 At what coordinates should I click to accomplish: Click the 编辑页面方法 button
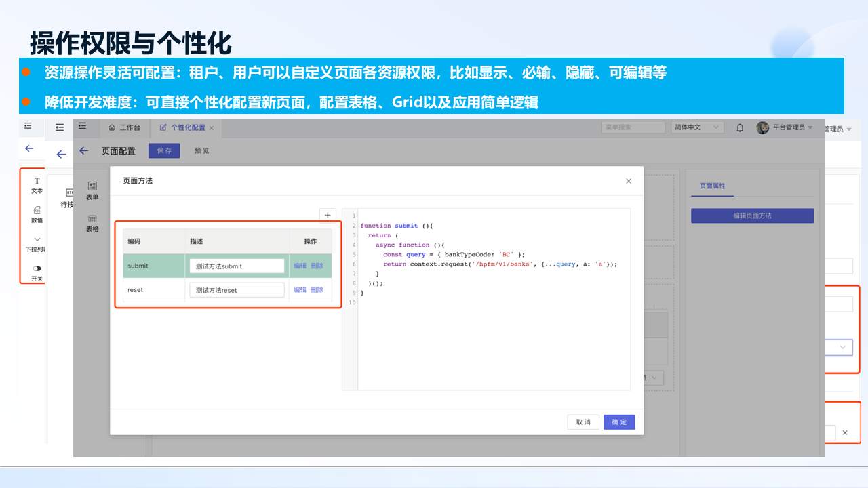tap(752, 216)
